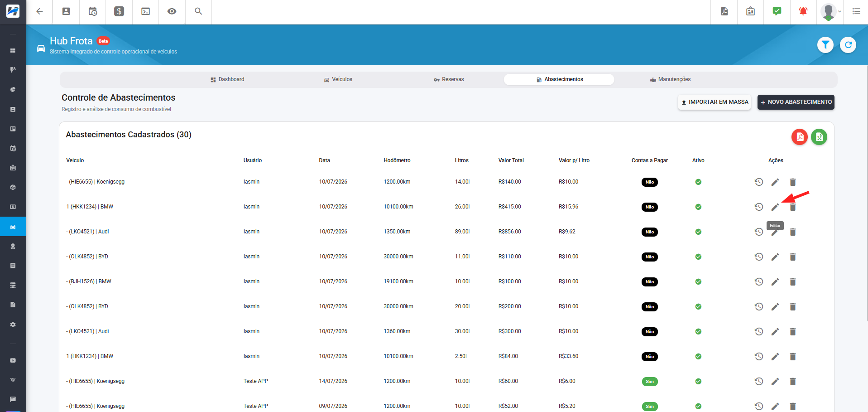The height and width of the screenshot is (412, 868).
Task: Edit the HKK1234 BMW 26.00l refueling
Action: pyautogui.click(x=775, y=207)
